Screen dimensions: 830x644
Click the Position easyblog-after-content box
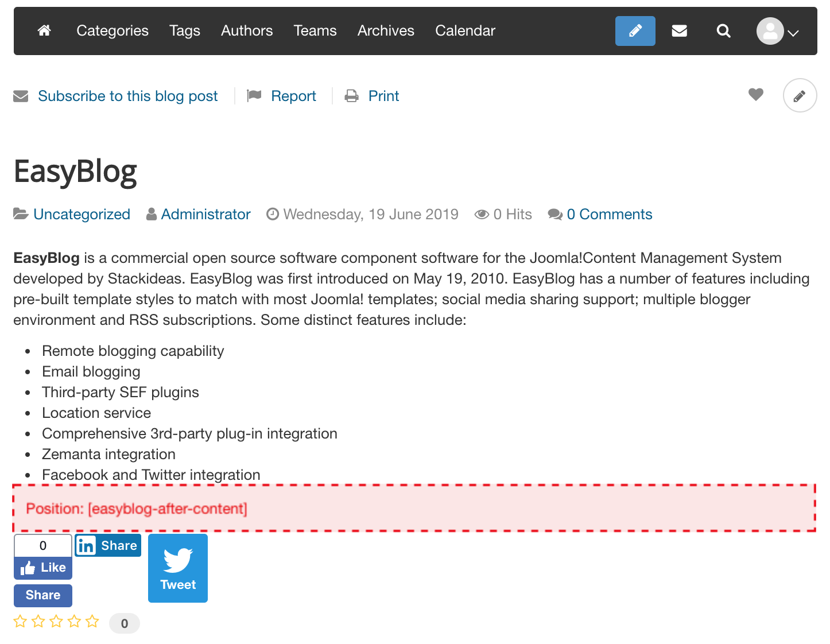tap(414, 508)
